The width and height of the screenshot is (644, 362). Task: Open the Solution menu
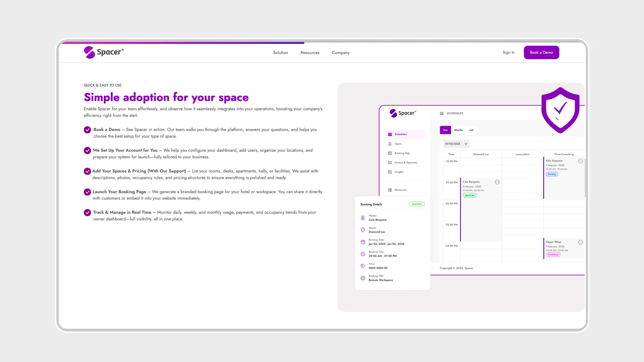tap(280, 53)
